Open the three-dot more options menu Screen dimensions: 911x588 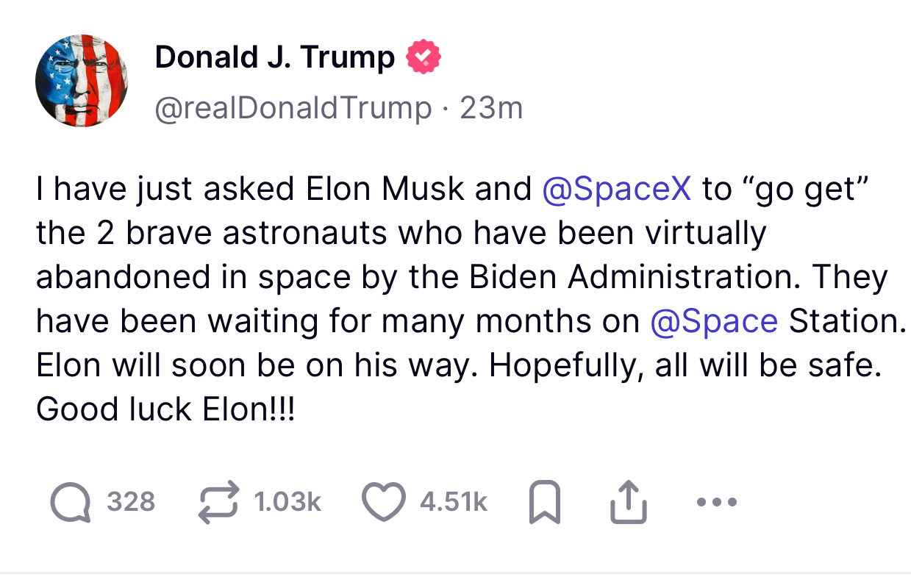click(x=716, y=503)
